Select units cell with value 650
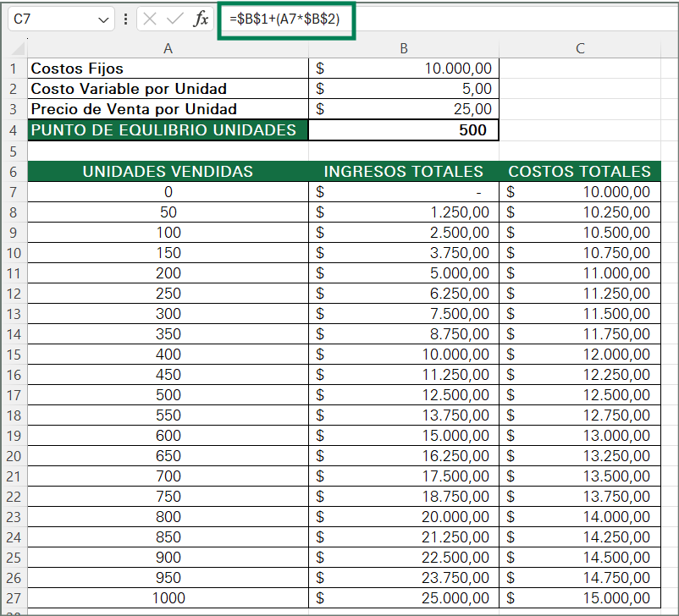 click(168, 456)
